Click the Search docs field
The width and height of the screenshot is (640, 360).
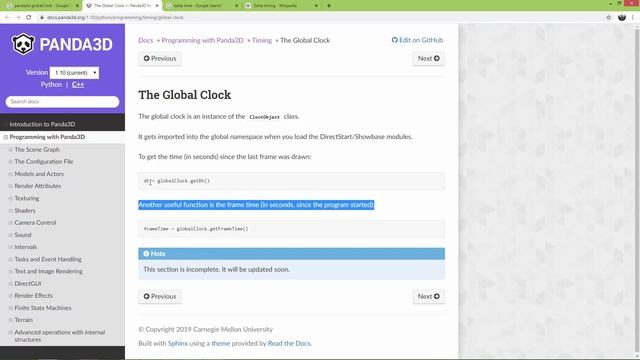[x=62, y=102]
